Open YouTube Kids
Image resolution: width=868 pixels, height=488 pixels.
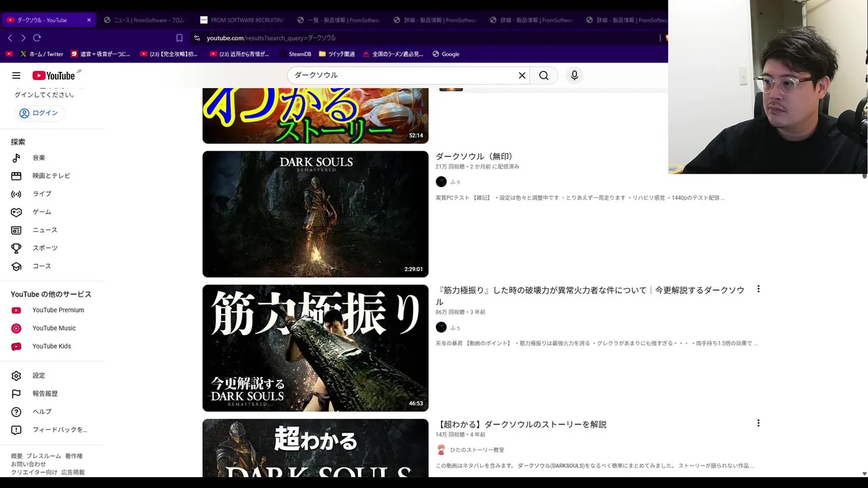52,346
